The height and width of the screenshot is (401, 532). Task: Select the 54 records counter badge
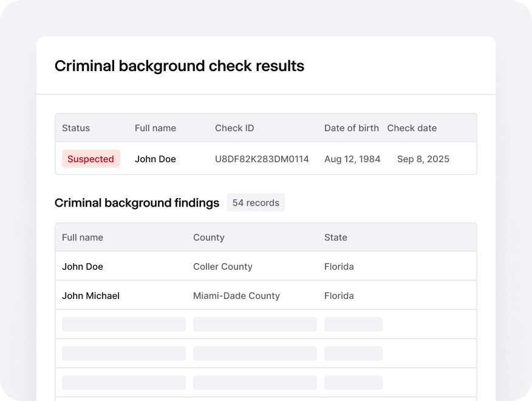tap(256, 202)
